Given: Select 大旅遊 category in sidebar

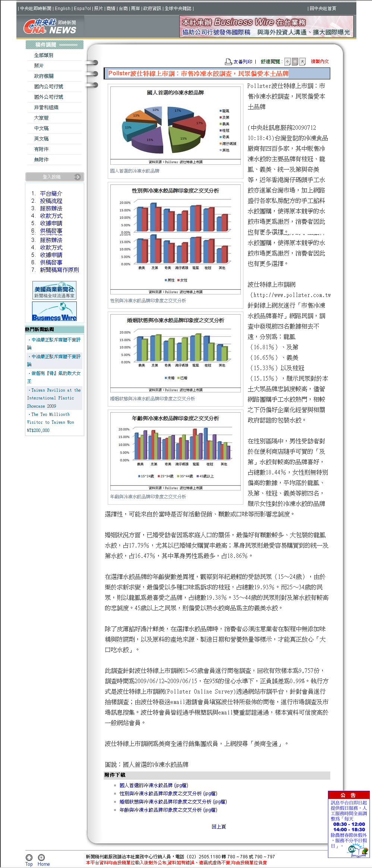Looking at the screenshot, I should pyautogui.click(x=41, y=118).
